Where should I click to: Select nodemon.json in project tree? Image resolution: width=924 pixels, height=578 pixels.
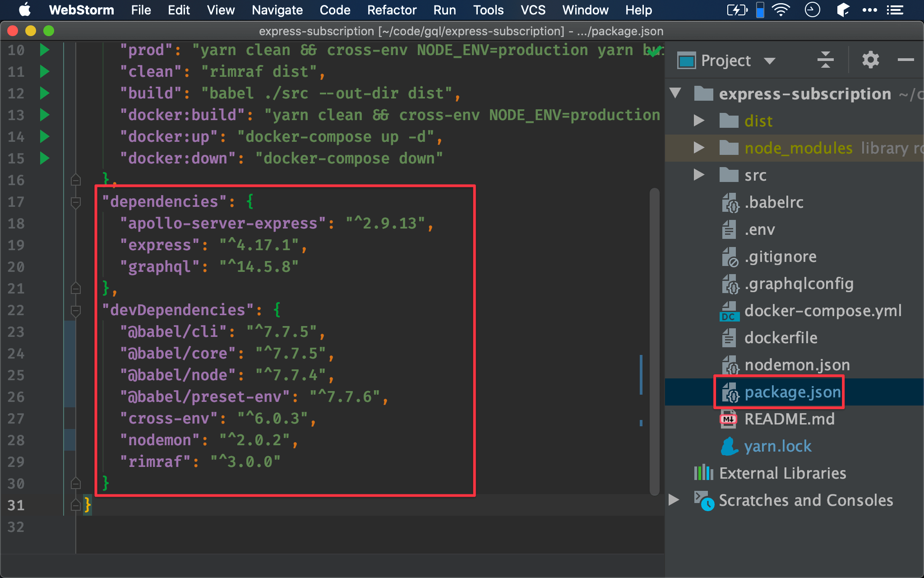point(797,365)
